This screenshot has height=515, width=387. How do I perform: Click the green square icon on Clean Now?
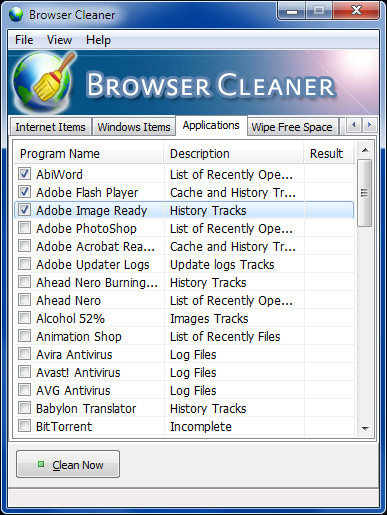coord(41,464)
